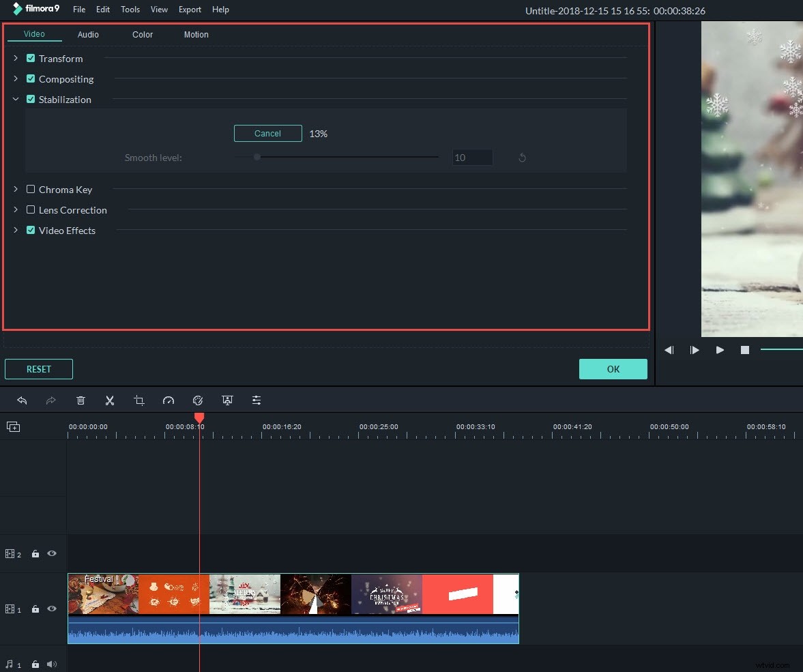The height and width of the screenshot is (672, 803).
Task: Cancel the stabilization analysis
Action: point(267,133)
